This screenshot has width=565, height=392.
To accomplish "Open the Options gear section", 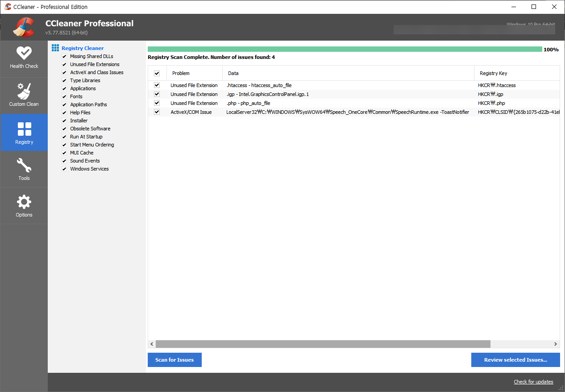I will pos(24,206).
